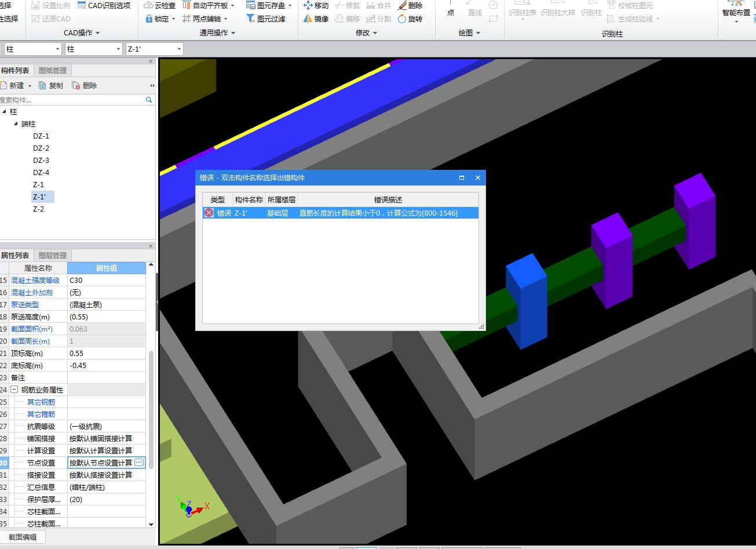Switch to the 构件列表 tab
Viewport: 756px width, 549px height.
click(14, 71)
